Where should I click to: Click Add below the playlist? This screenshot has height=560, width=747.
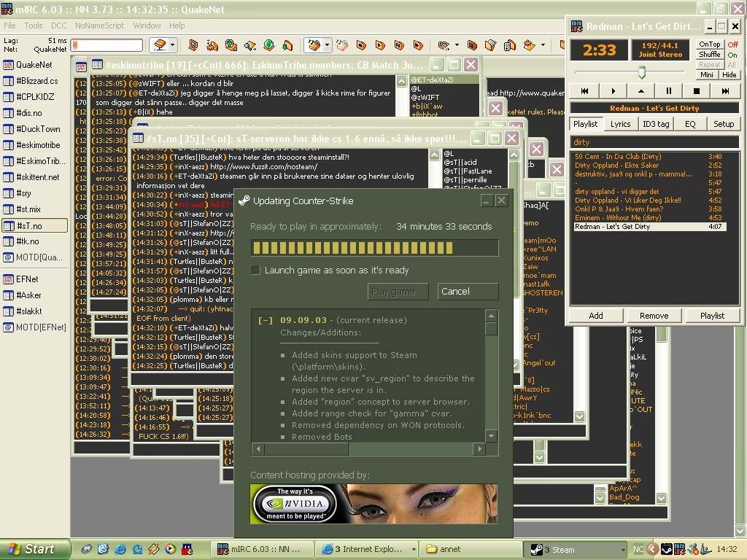[x=596, y=316]
